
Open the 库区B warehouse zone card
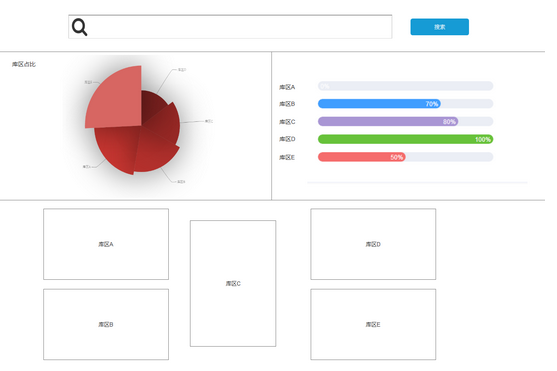[106, 324]
